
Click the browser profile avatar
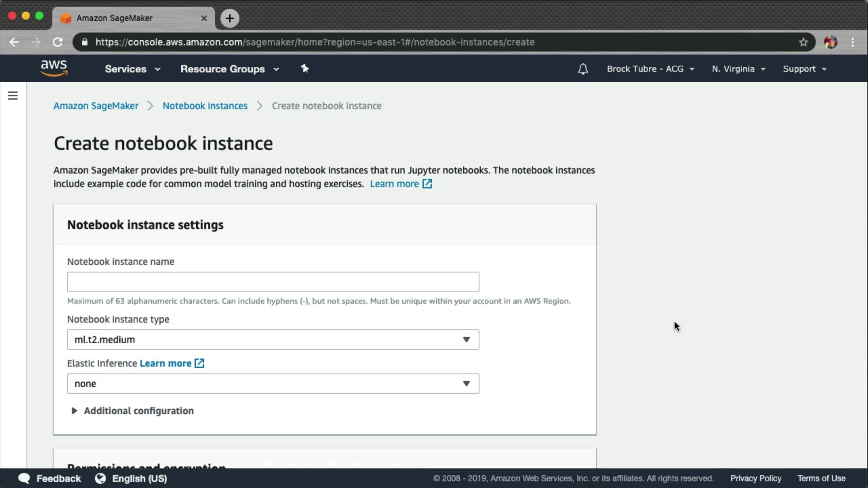830,42
